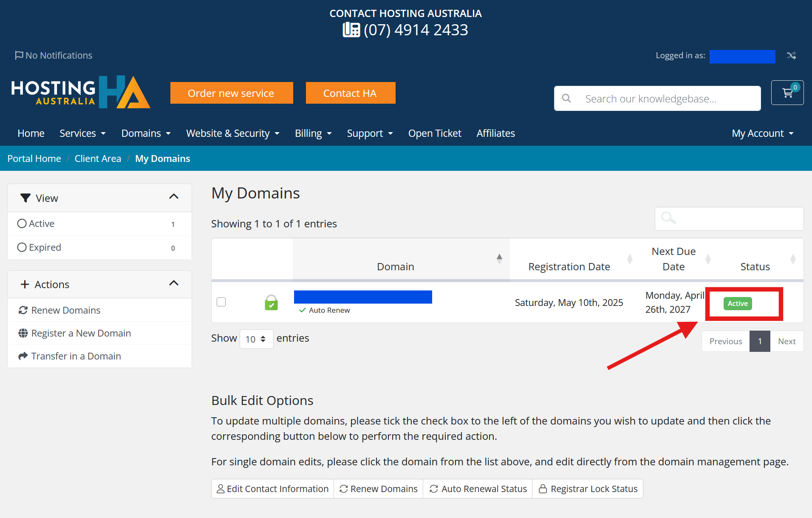Screen dimensions: 812x518
Task: Collapse the View panel chevron
Action: [174, 197]
